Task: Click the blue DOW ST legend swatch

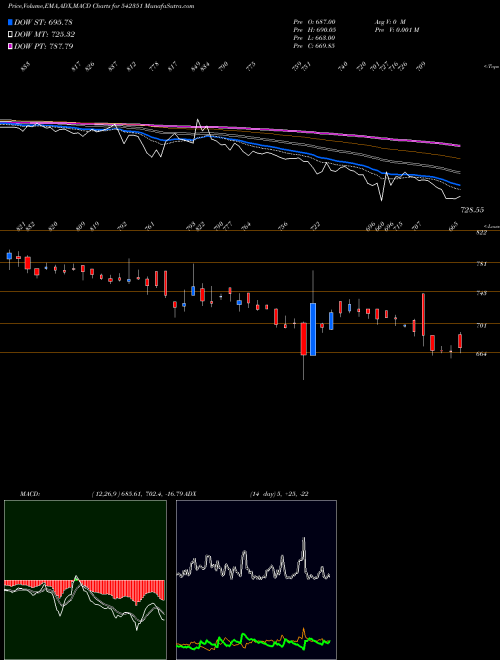Action: tap(11, 22)
